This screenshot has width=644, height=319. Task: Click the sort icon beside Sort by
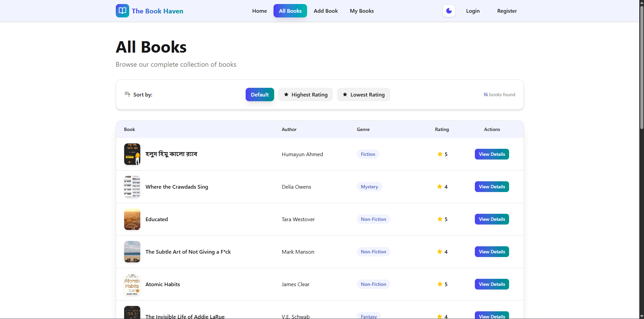[x=128, y=94]
